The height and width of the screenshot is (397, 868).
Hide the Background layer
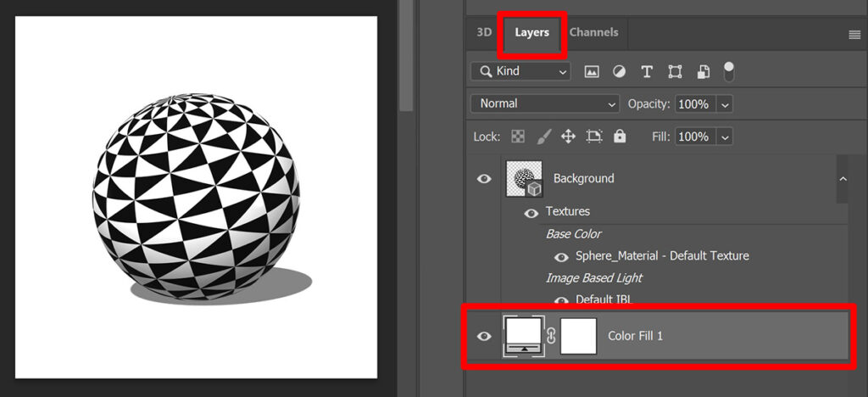coord(484,178)
